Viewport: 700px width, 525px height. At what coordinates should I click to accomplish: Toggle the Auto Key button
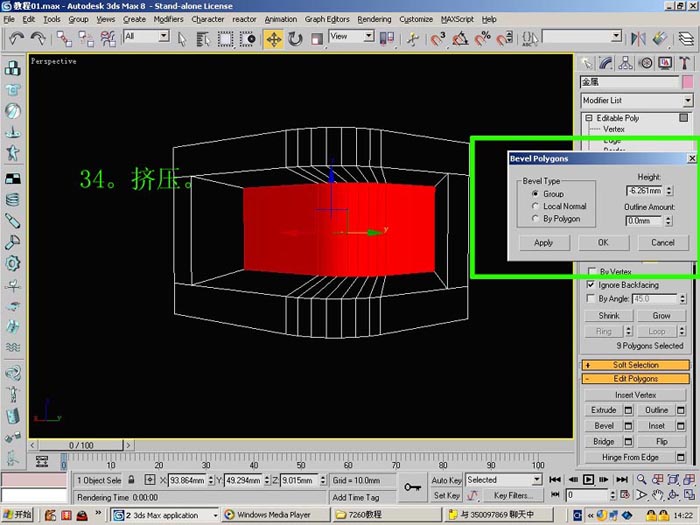pyautogui.click(x=446, y=480)
